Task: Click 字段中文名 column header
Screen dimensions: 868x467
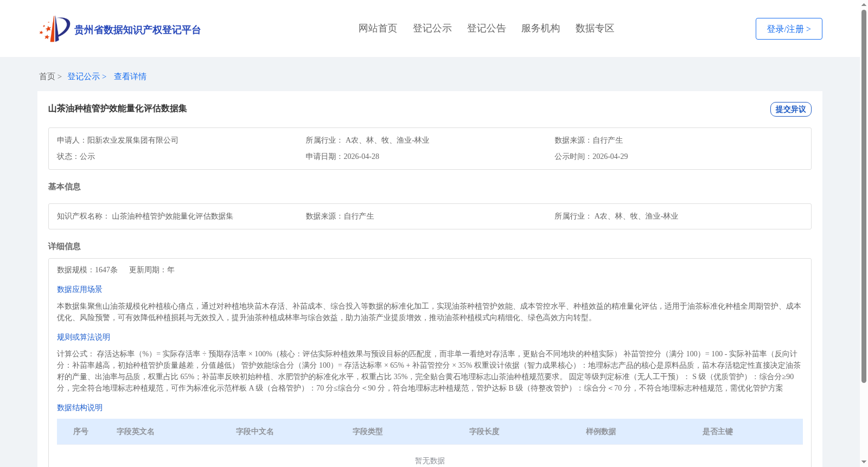Action: pos(255,432)
